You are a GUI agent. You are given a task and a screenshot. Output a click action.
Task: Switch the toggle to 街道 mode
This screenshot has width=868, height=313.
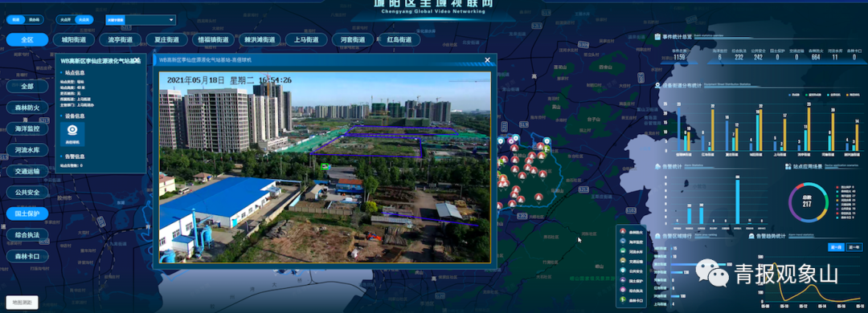click(15, 20)
